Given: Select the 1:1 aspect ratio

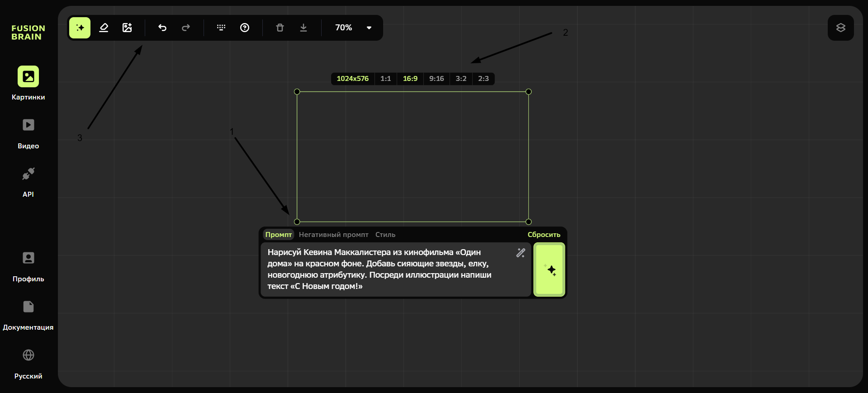Looking at the screenshot, I should tap(385, 79).
